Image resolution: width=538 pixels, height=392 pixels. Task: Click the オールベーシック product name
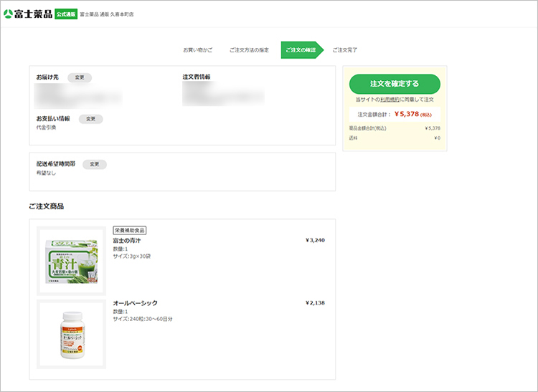coord(135,303)
